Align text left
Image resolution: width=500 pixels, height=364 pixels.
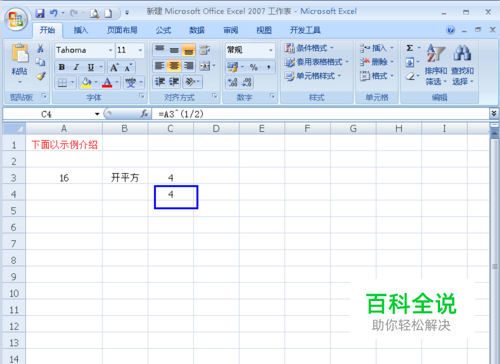160,66
